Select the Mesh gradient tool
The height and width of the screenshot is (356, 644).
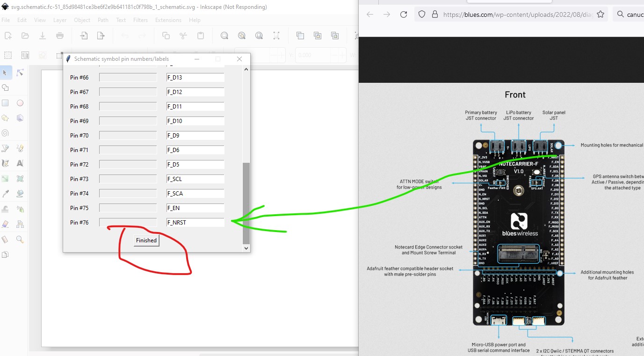pyautogui.click(x=20, y=179)
